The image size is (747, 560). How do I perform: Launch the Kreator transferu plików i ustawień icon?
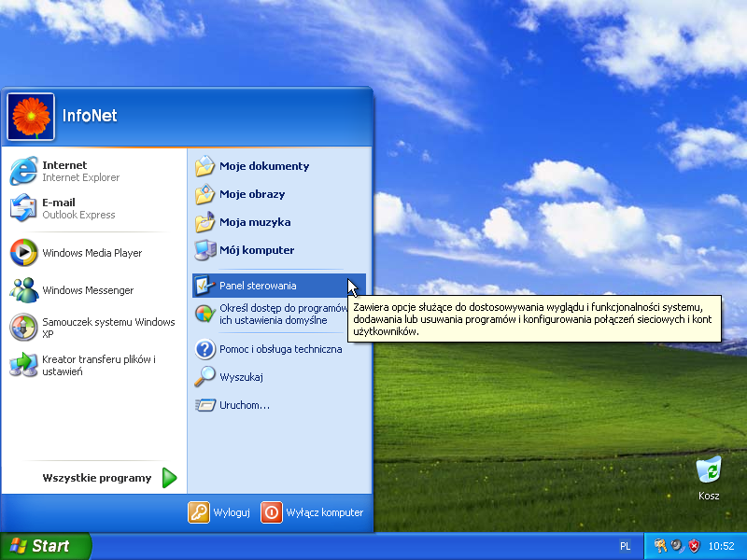(x=23, y=365)
